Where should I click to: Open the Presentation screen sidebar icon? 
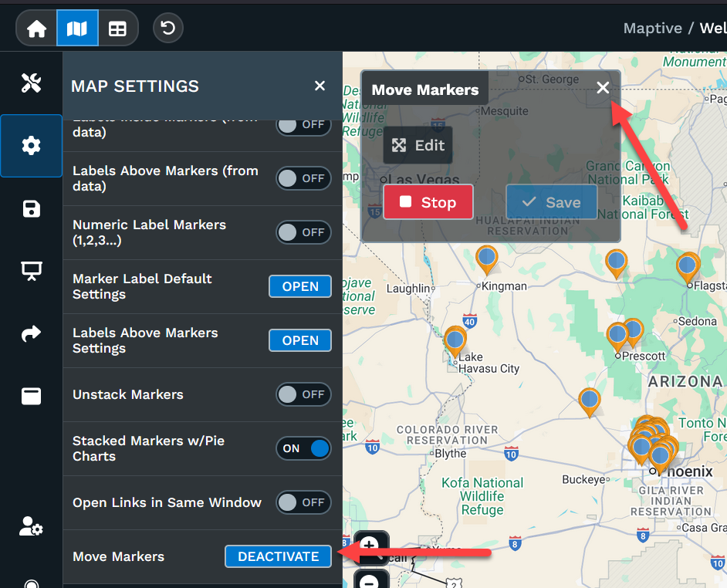(x=31, y=271)
